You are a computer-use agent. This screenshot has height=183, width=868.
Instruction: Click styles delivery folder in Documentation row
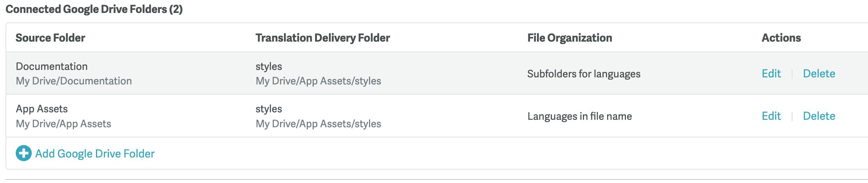(269, 66)
